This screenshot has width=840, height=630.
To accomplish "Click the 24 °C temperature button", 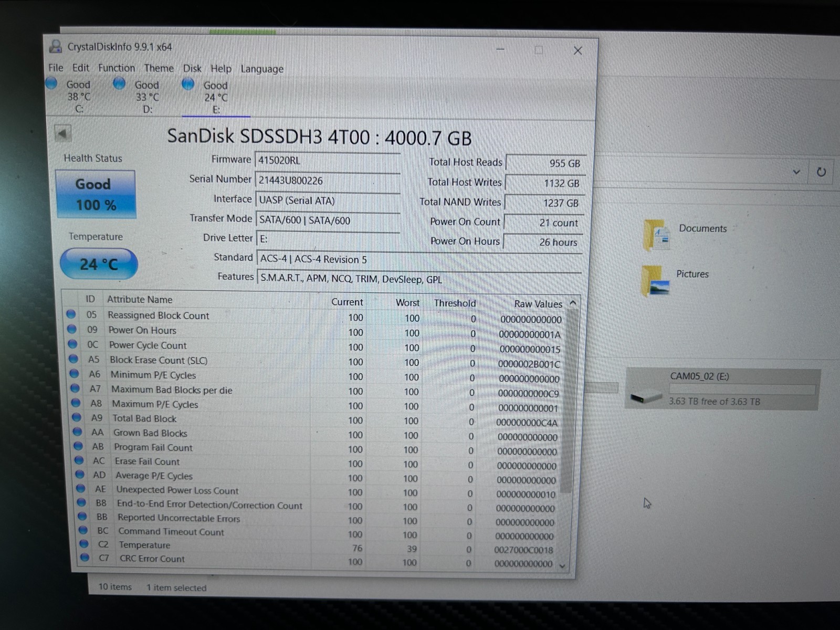I will coord(99,264).
